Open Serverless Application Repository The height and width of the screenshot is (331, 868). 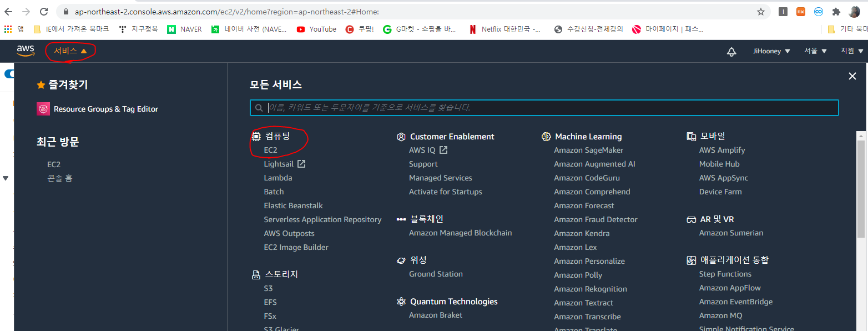point(322,219)
